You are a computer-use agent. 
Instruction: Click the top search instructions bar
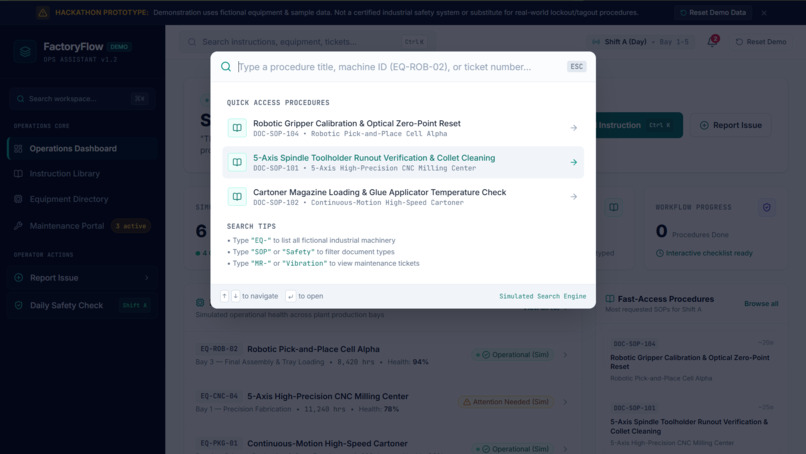pyautogui.click(x=307, y=42)
